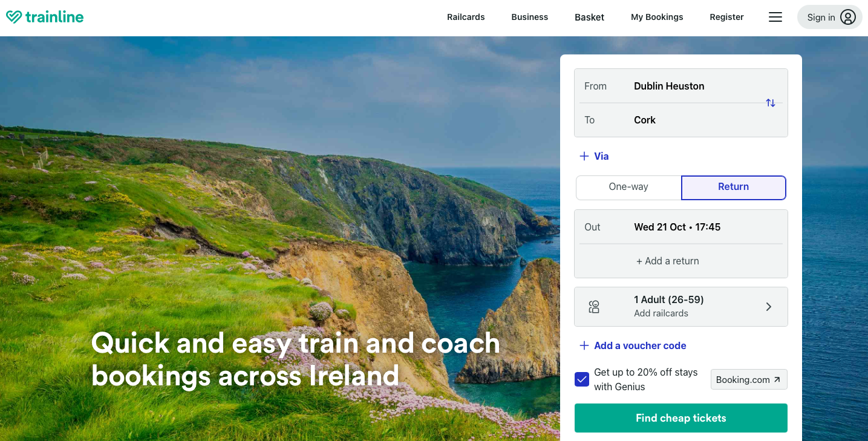Open the hamburger menu icon
This screenshot has height=441, width=868.
(775, 17)
